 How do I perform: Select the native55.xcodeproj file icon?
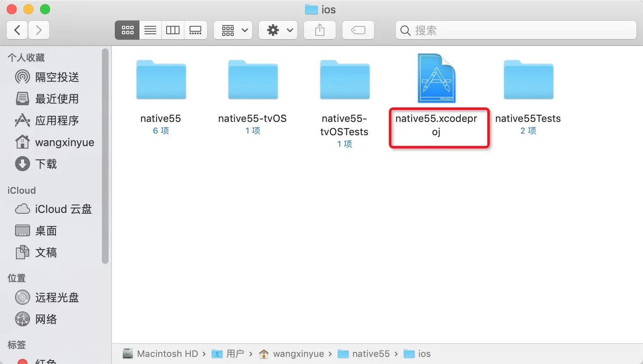[436, 78]
